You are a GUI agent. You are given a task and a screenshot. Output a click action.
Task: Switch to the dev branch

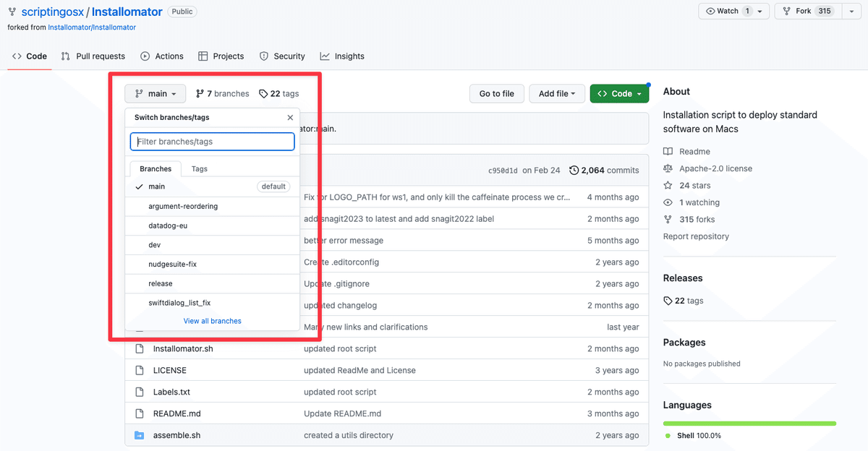[x=212, y=245]
